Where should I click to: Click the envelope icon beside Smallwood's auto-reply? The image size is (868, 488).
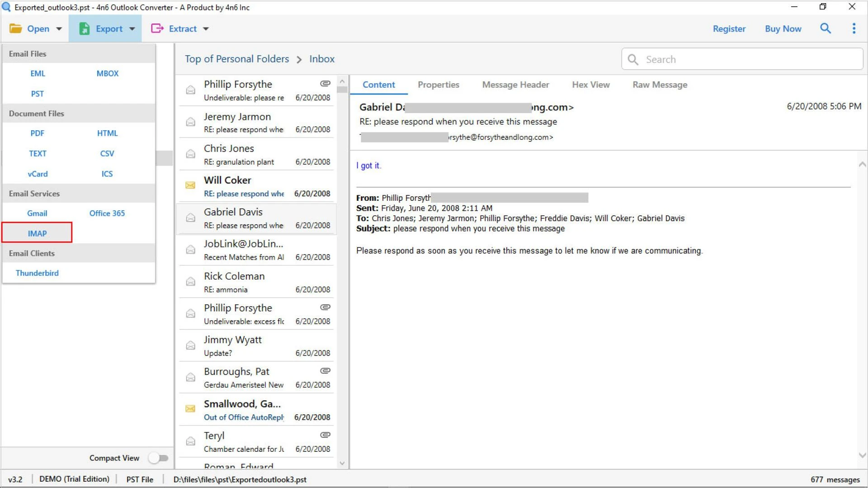[x=190, y=408]
